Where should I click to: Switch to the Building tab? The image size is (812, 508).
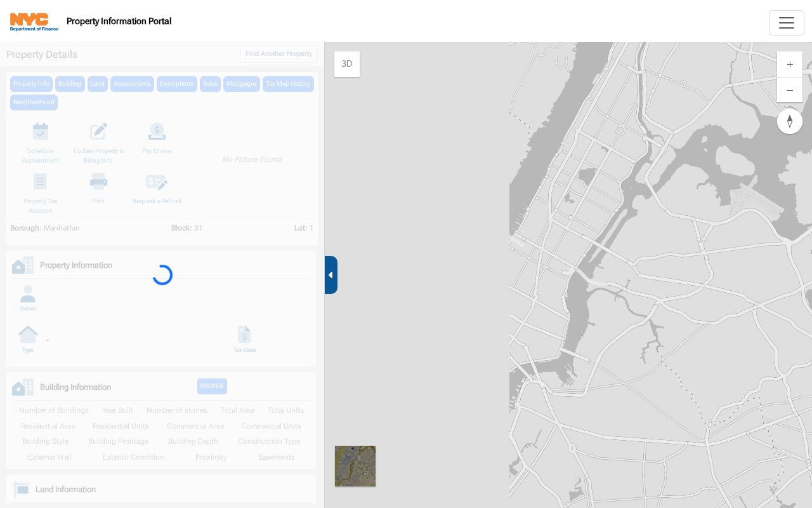pos(70,84)
